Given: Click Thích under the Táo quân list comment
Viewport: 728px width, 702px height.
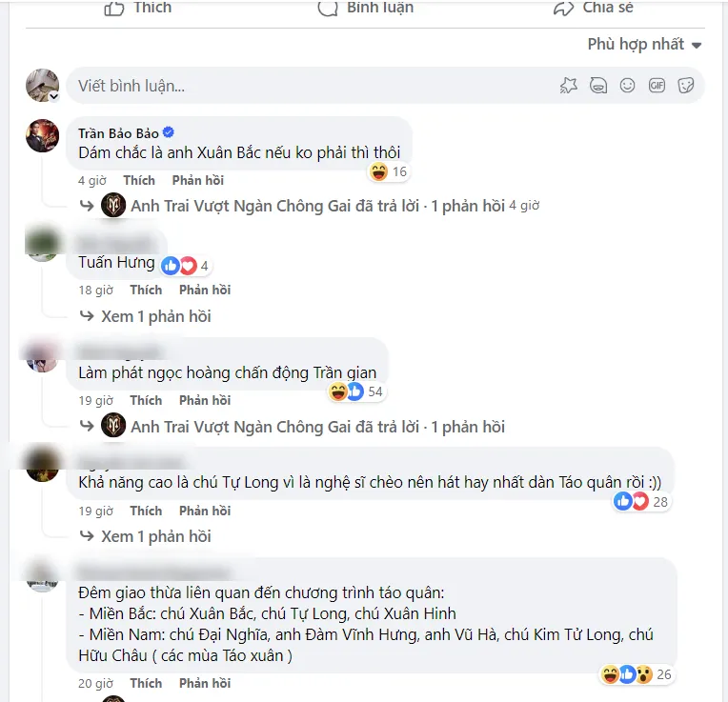Looking at the screenshot, I should tap(146, 683).
